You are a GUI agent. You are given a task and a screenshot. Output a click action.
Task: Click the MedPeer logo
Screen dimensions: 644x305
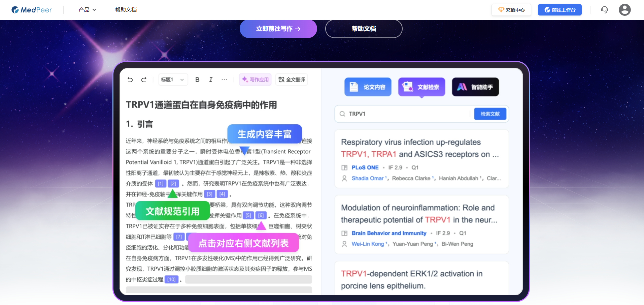coord(32,10)
